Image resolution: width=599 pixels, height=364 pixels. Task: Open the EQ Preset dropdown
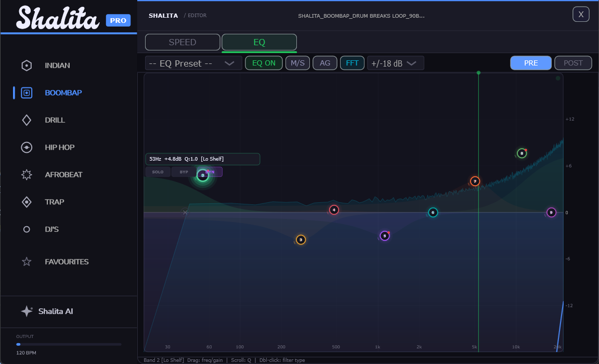193,63
